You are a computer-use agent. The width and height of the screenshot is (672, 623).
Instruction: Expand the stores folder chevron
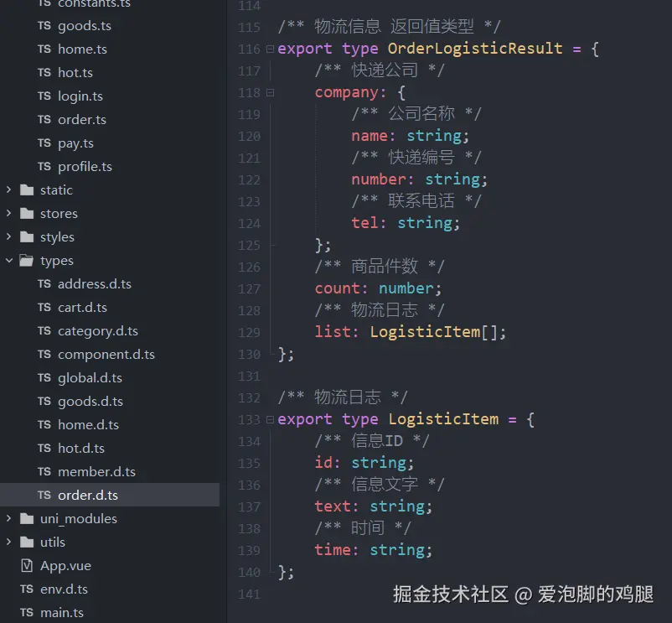[9, 213]
